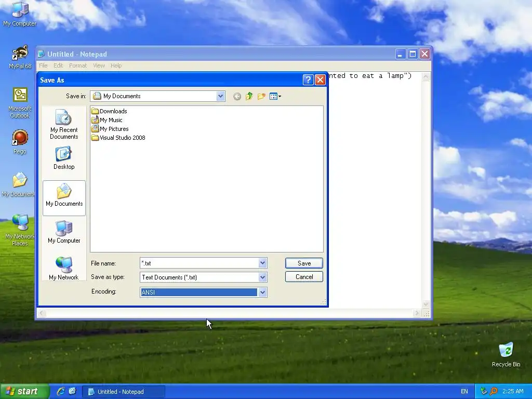This screenshot has width=532, height=399.
Task: Click the Save button
Action: (304, 263)
